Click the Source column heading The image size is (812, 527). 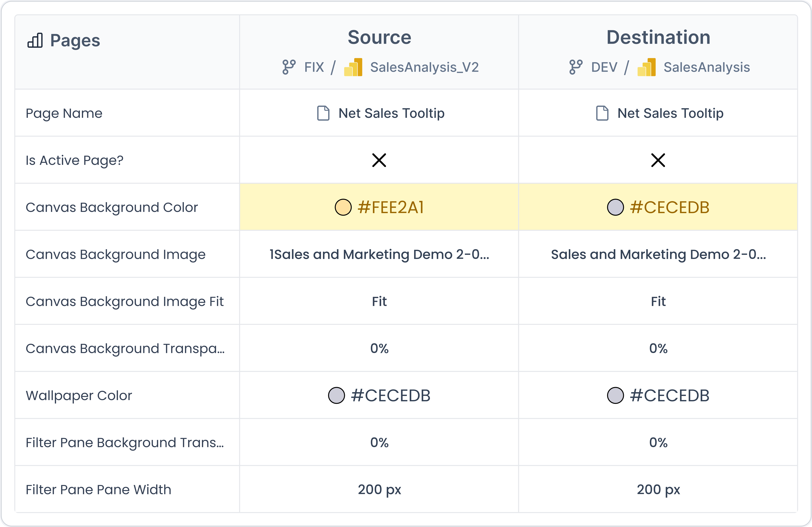coord(379,37)
